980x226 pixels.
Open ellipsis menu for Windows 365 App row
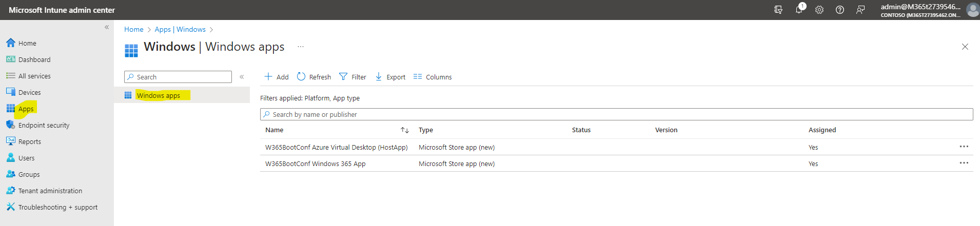point(964,163)
